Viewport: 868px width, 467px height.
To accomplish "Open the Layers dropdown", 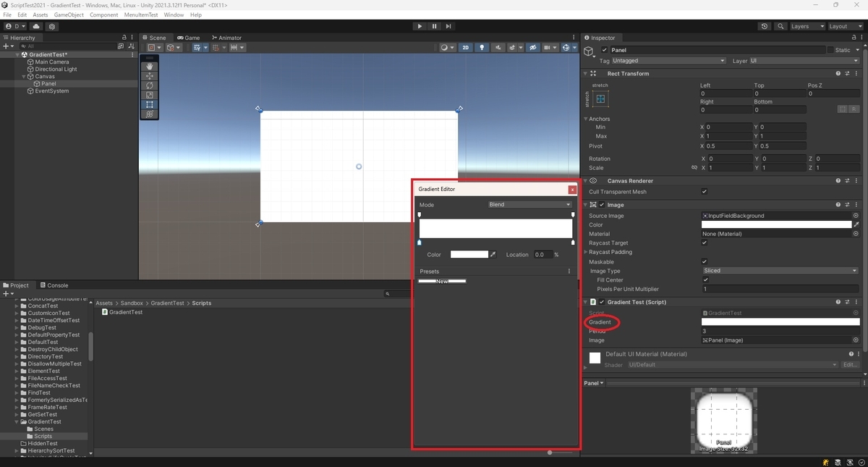I will [807, 26].
